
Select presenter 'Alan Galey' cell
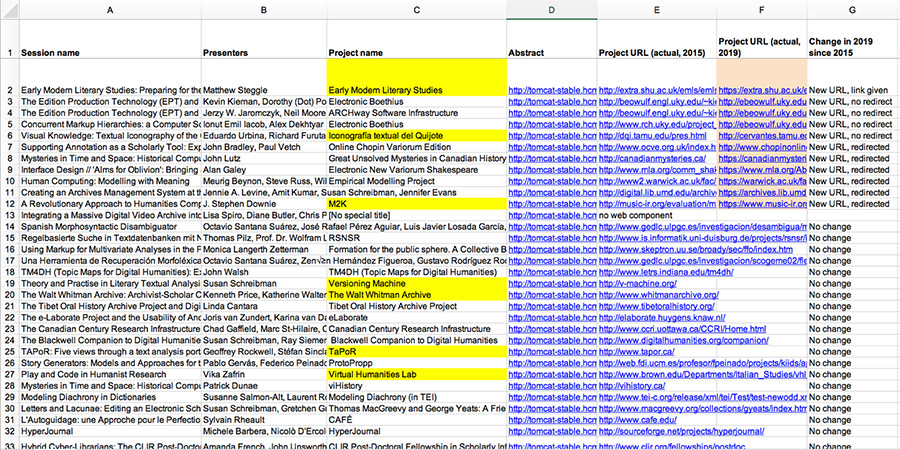click(264, 170)
